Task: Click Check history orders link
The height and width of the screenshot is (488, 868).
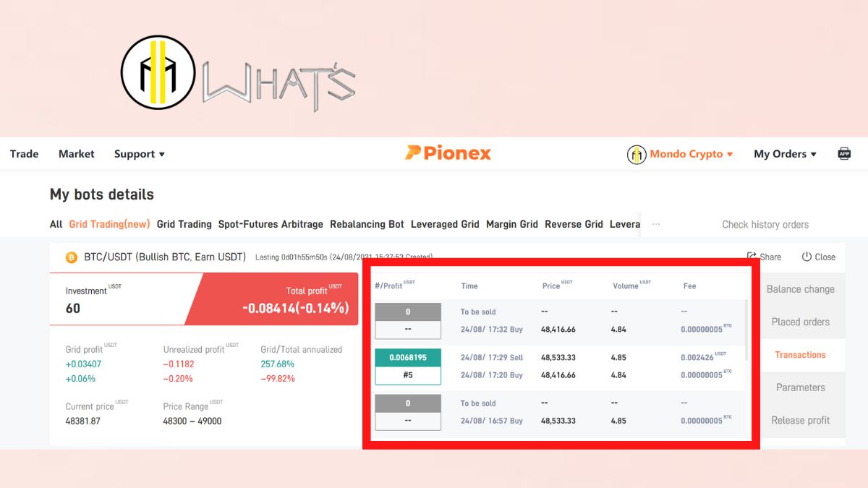Action: pos(765,225)
